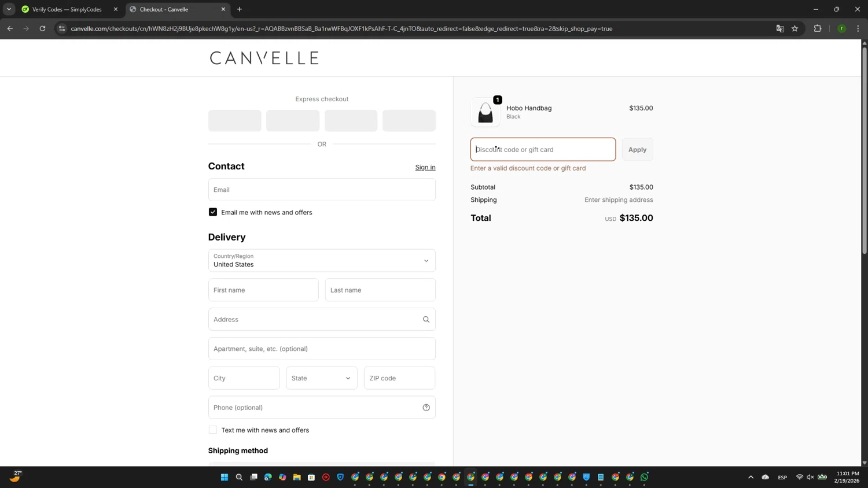Viewport: 868px width, 488px height.
Task: Click the ZIP code field
Action: (x=399, y=378)
